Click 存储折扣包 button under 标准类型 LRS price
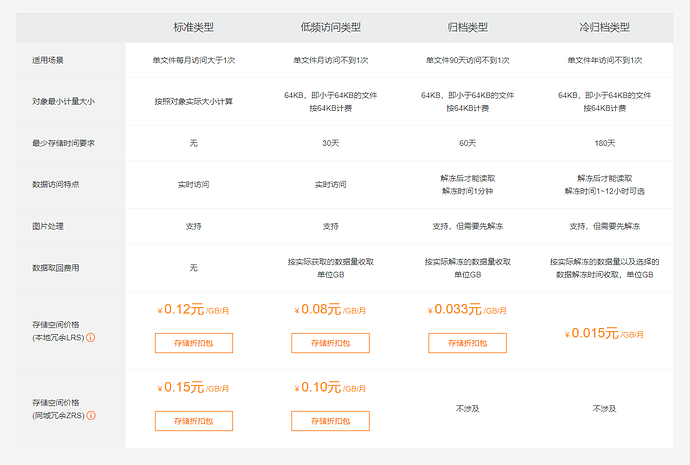The width and height of the screenshot is (690, 465). pyautogui.click(x=194, y=343)
